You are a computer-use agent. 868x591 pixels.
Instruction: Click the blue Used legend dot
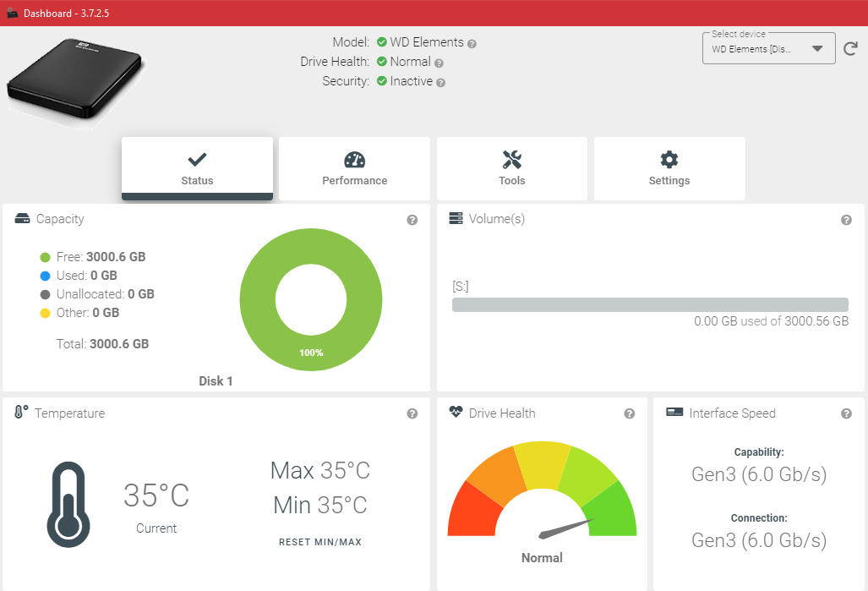click(x=46, y=276)
